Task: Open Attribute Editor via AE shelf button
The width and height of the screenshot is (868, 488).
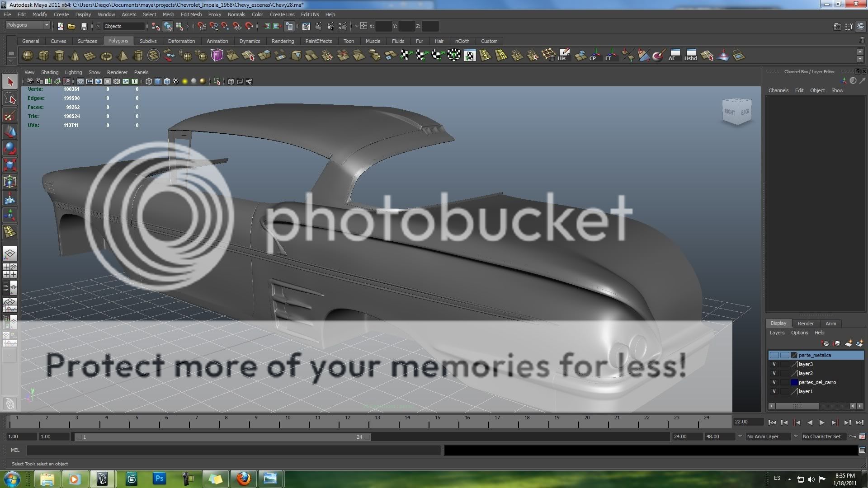Action: [x=674, y=55]
